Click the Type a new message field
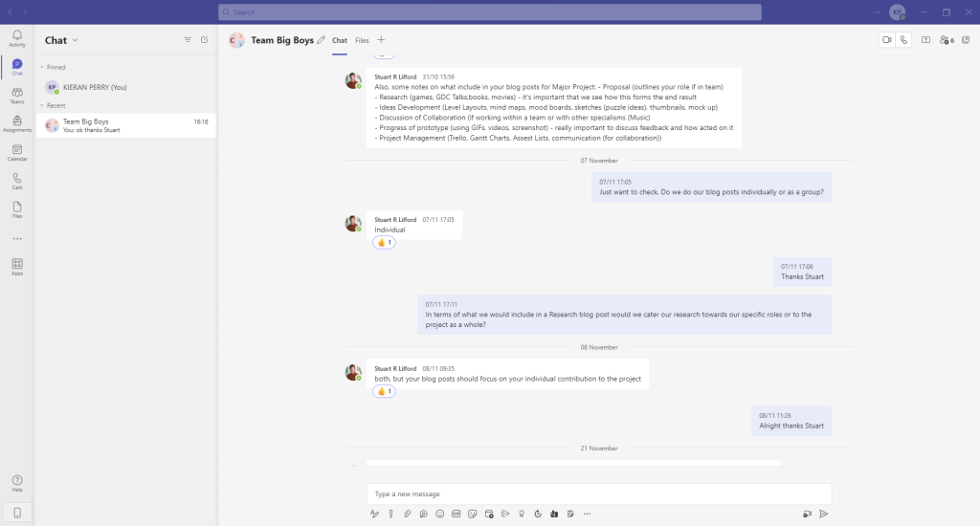This screenshot has height=526, width=980. tap(598, 493)
